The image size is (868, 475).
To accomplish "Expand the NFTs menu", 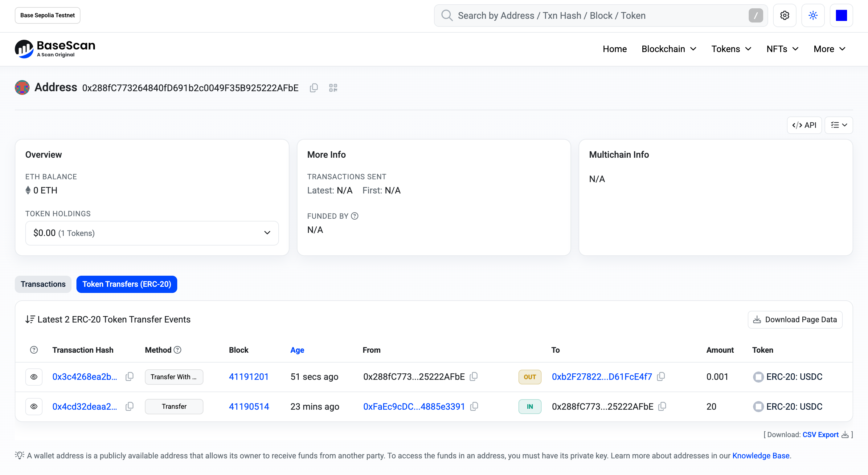I will coord(782,49).
